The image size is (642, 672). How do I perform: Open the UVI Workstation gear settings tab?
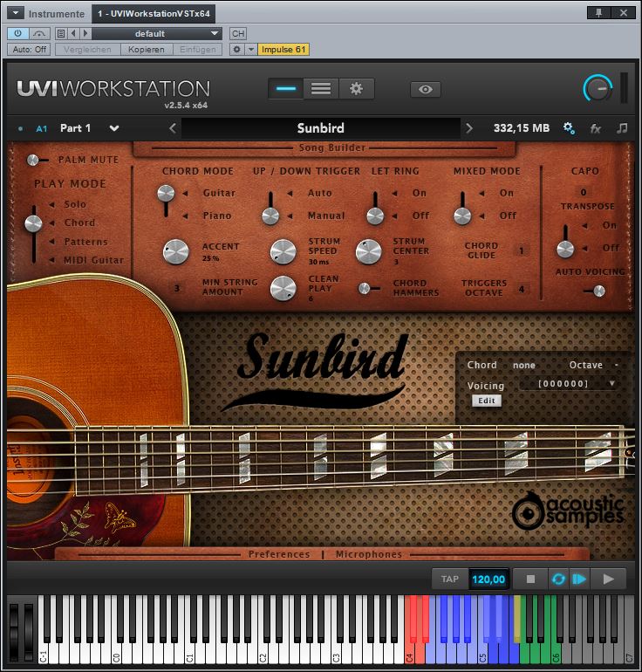356,89
